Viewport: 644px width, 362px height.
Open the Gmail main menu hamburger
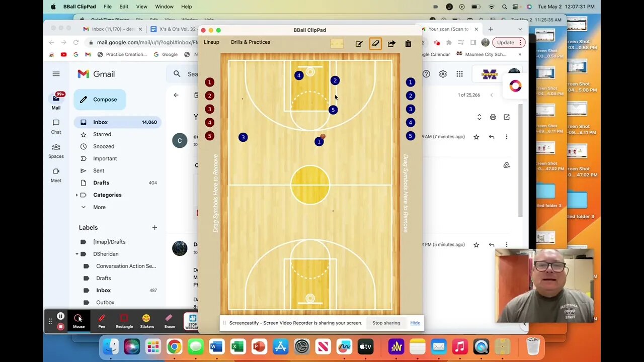pyautogui.click(x=56, y=74)
